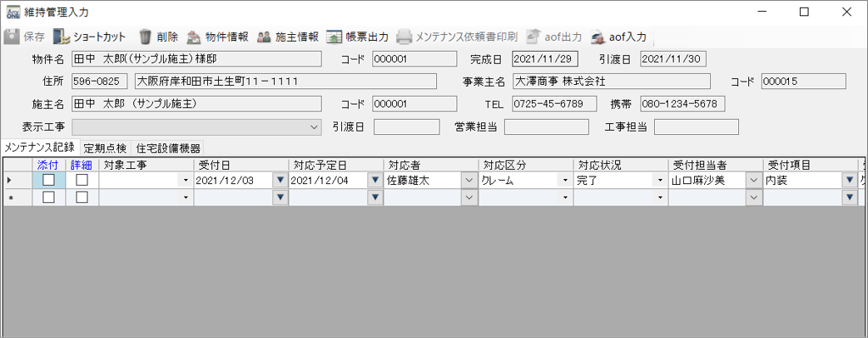
Task: Click aof出力 export icon
Action: pyautogui.click(x=533, y=37)
